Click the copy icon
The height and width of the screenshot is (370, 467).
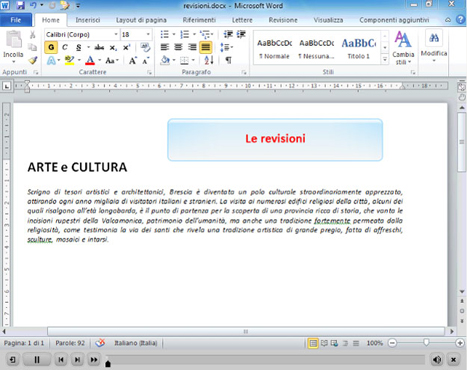32,47
